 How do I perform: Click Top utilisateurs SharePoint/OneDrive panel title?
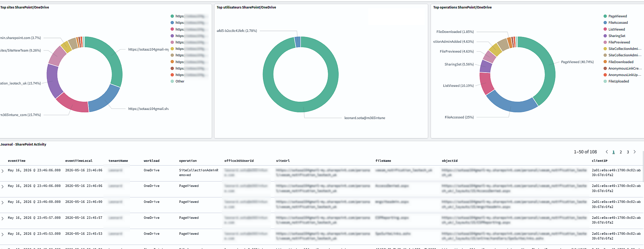(246, 7)
